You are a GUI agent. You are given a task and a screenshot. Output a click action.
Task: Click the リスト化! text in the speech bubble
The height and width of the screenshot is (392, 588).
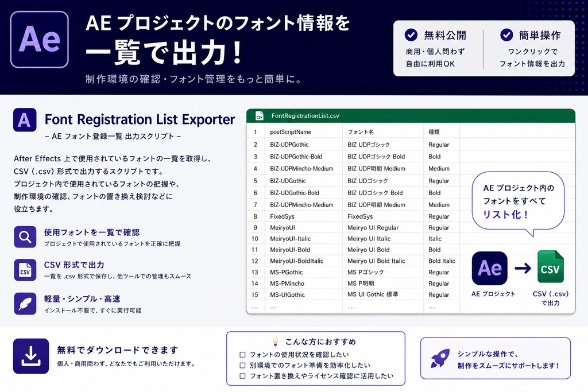click(506, 214)
